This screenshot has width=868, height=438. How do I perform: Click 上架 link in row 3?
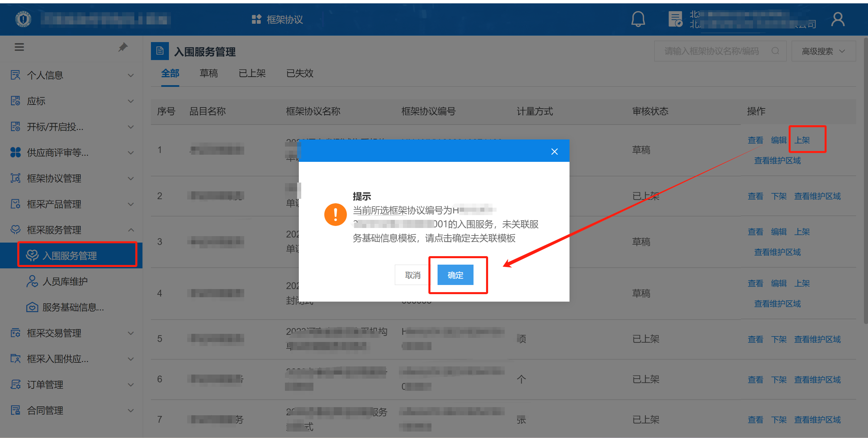tap(802, 231)
